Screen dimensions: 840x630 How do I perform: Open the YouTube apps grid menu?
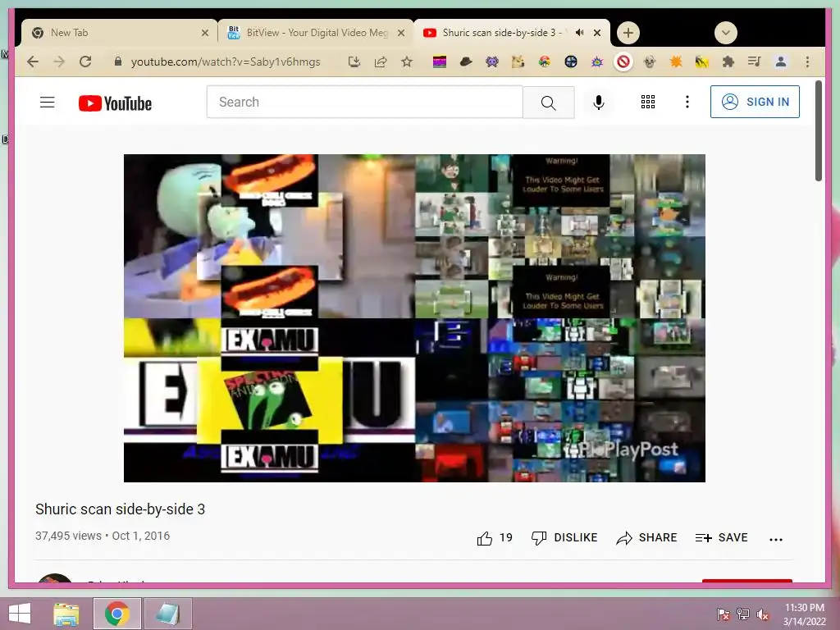648,102
